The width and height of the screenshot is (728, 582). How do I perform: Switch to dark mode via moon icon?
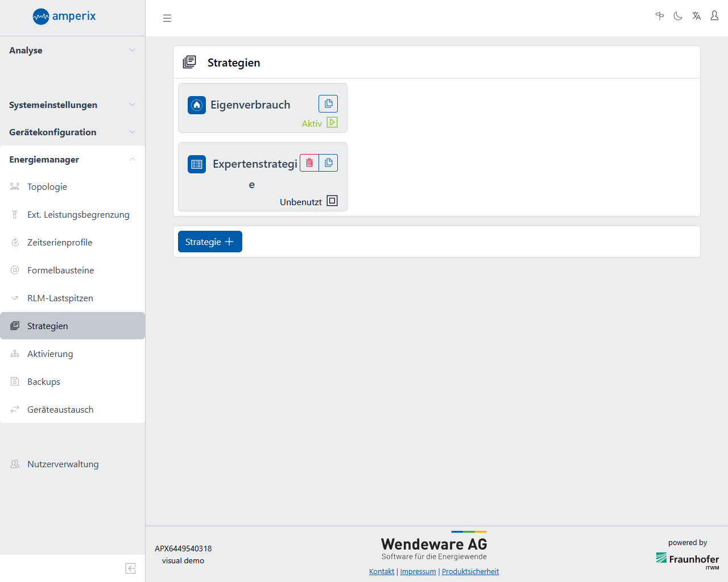(678, 16)
